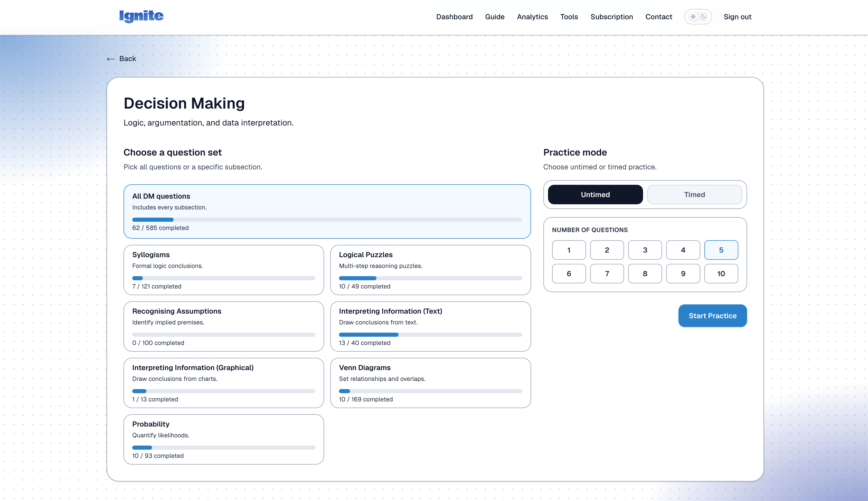Click the Practice mode heading
The width and height of the screenshot is (868, 501).
575,152
